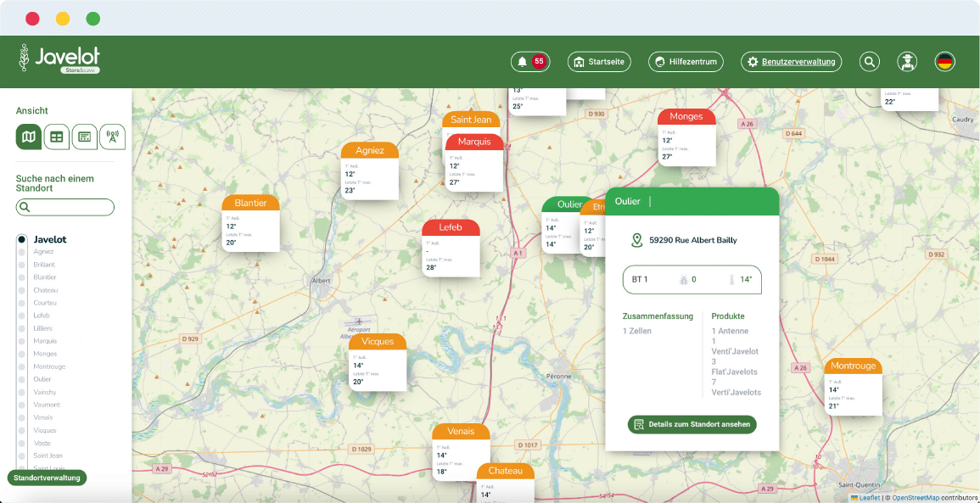Open the red Lefeb site card on map
The width and height of the screenshot is (980, 503).
coord(451,248)
